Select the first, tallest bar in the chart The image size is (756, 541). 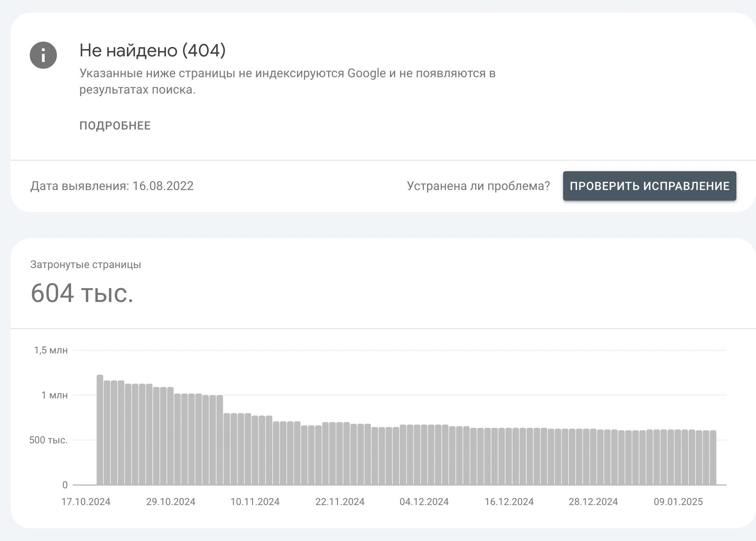click(100, 429)
